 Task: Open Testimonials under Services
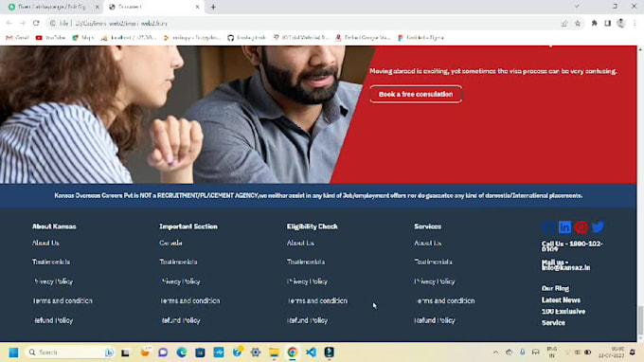[433, 262]
